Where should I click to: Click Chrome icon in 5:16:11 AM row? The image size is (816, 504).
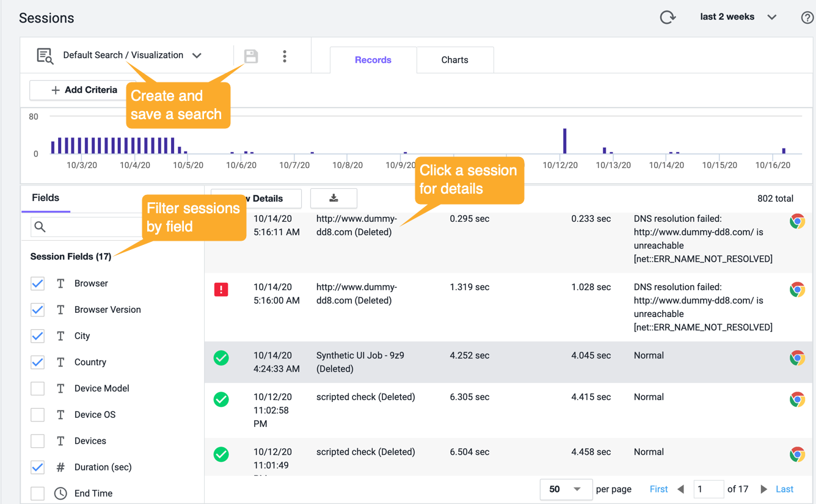pyautogui.click(x=797, y=221)
